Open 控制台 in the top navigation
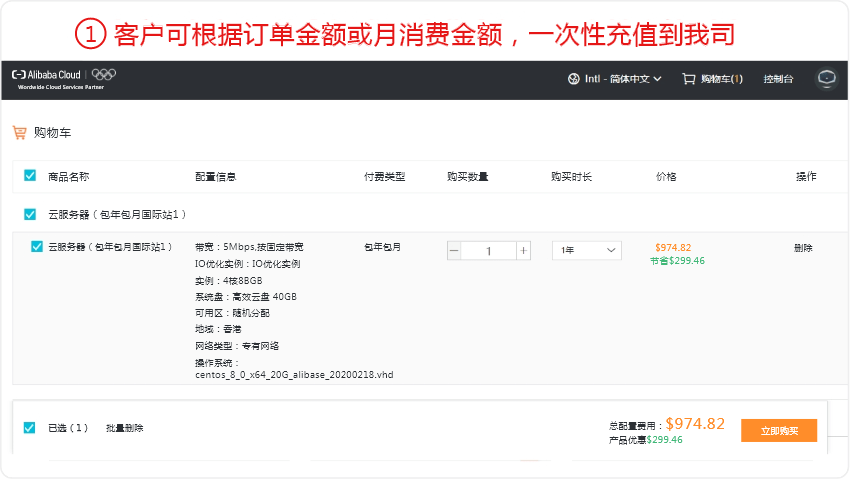 (778, 79)
